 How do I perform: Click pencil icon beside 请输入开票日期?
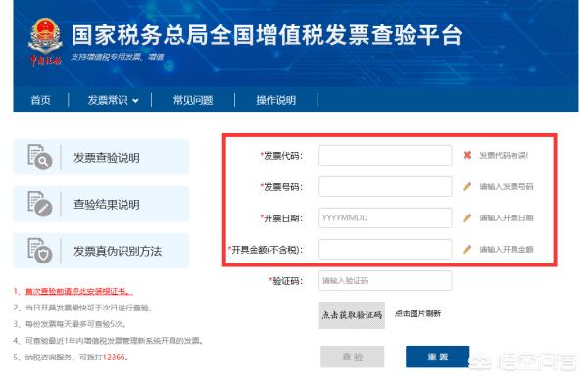(466, 217)
